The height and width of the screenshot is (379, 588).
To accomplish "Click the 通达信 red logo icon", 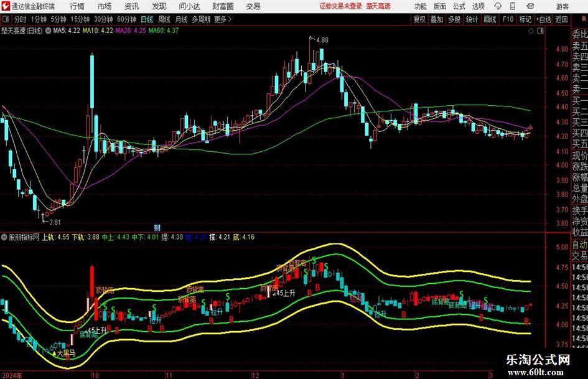I will [x=6, y=6].
